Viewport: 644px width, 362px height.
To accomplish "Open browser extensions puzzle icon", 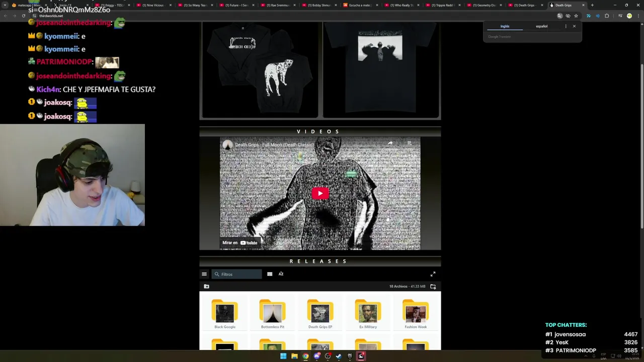I will click(x=607, y=16).
